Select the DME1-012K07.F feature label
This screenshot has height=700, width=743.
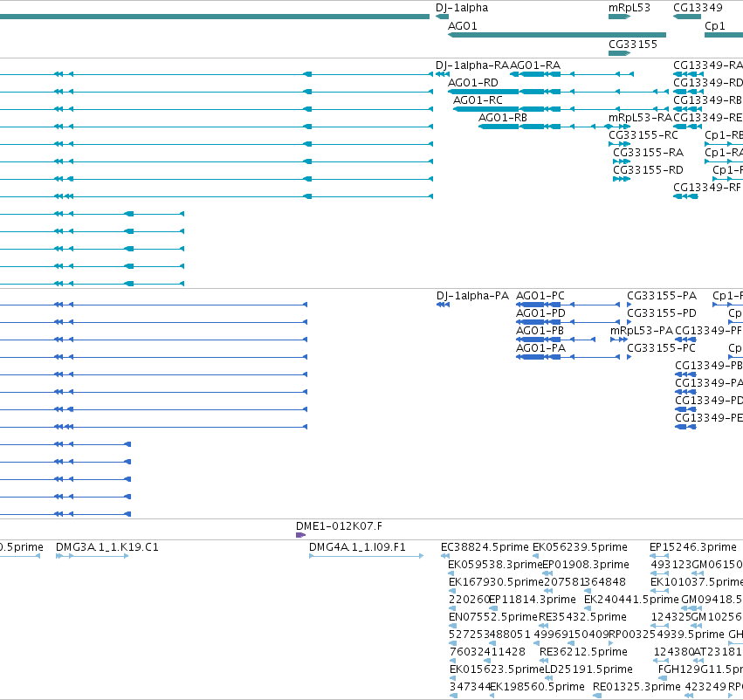(339, 526)
